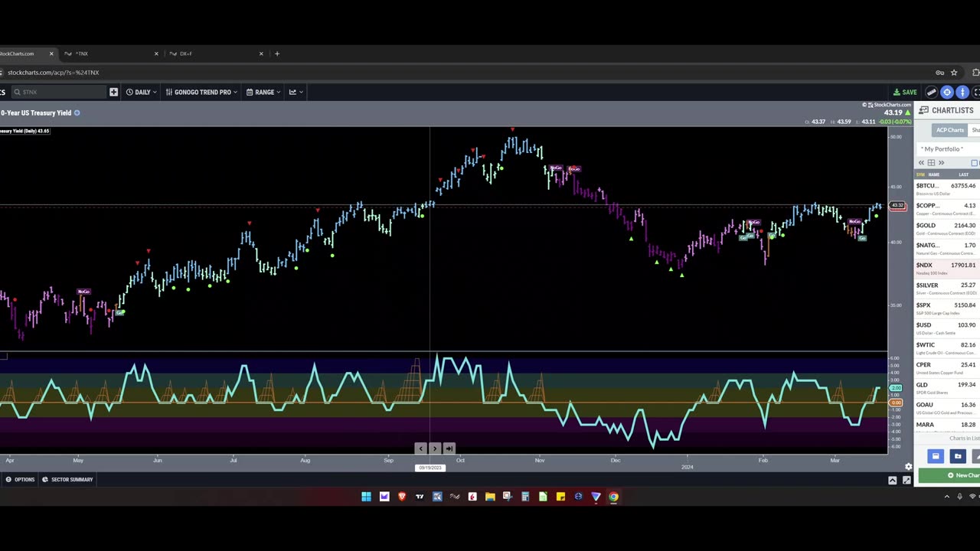Select the ACP Charts tab in ChartLists
Image resolution: width=980 pixels, height=551 pixels.
[x=949, y=130]
